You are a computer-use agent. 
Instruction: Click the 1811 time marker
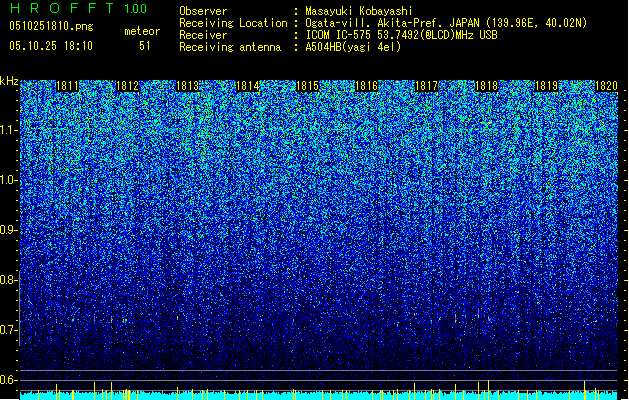coord(67,86)
